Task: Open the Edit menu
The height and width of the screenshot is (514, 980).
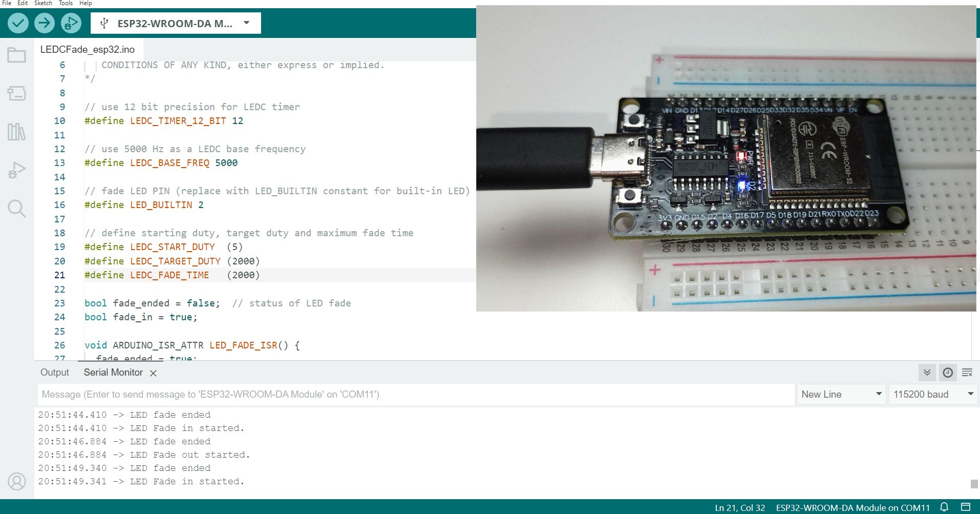Action: 23,3
